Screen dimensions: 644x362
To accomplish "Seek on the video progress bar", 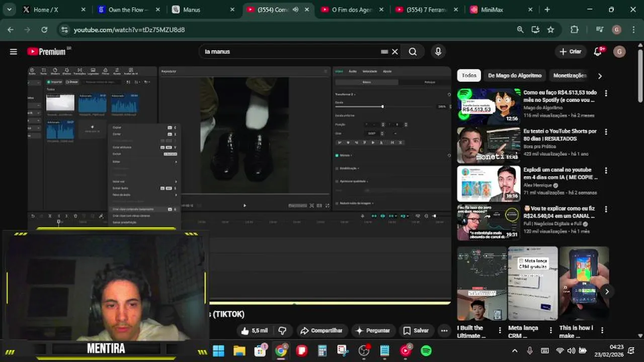I will [330, 303].
